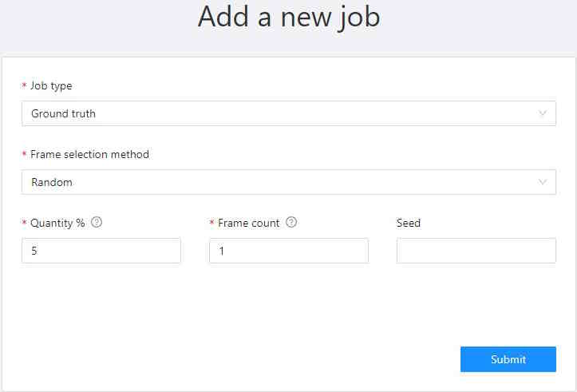Screen dimensions: 577x392
Task: Open the combo box showing Ground truth
Action: click(x=279, y=113)
